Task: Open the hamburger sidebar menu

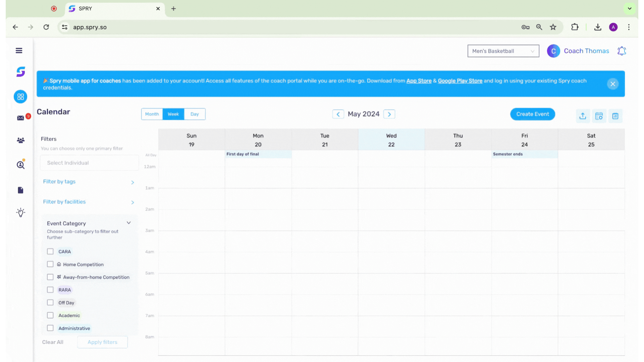Action: coord(19,51)
